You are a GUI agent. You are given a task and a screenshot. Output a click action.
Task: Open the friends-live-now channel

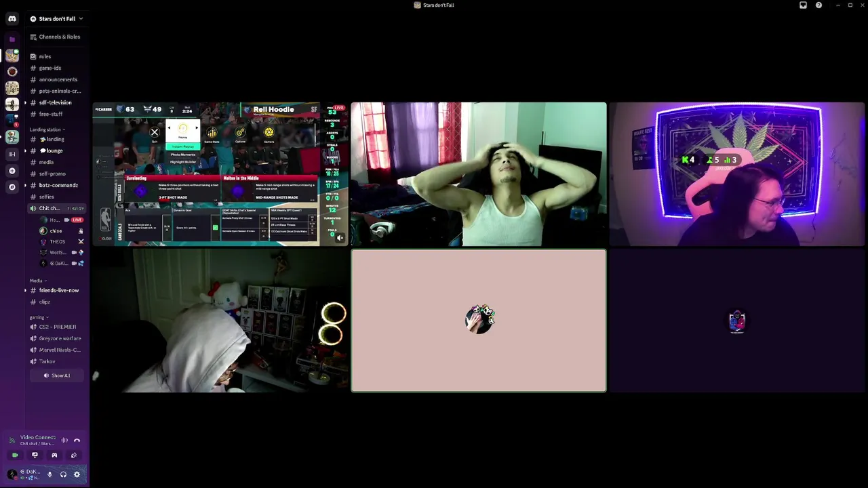(x=56, y=290)
